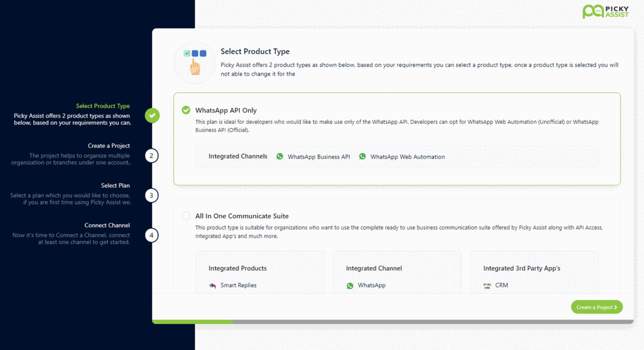Click step 2 circle for Create a Project
The height and width of the screenshot is (350, 644).
(x=151, y=156)
